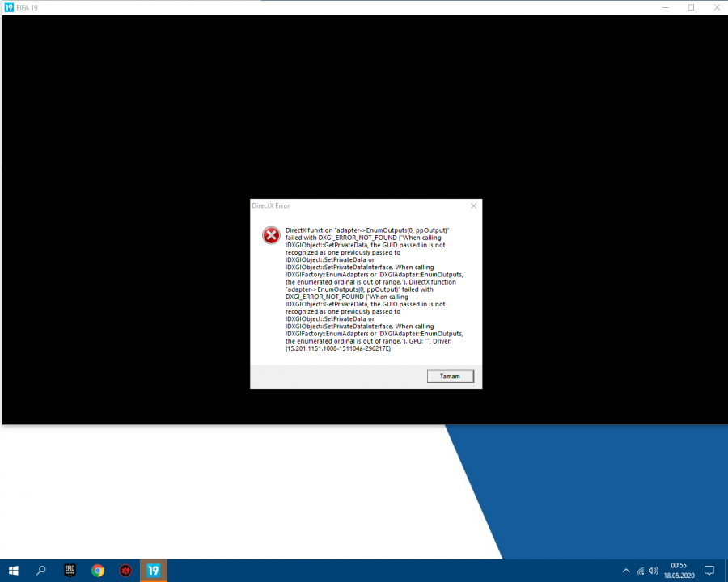Show hidden system tray icons
Viewport: 728px width, 582px height.
[626, 571]
